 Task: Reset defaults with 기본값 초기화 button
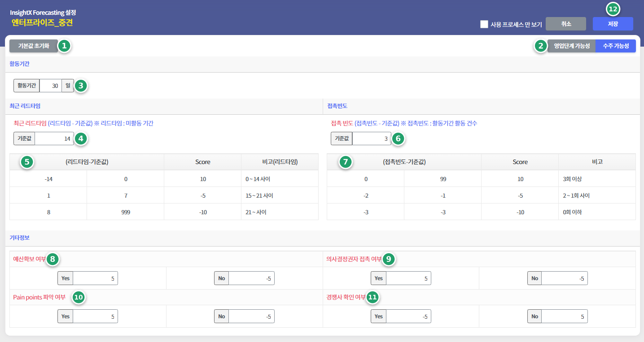[34, 46]
